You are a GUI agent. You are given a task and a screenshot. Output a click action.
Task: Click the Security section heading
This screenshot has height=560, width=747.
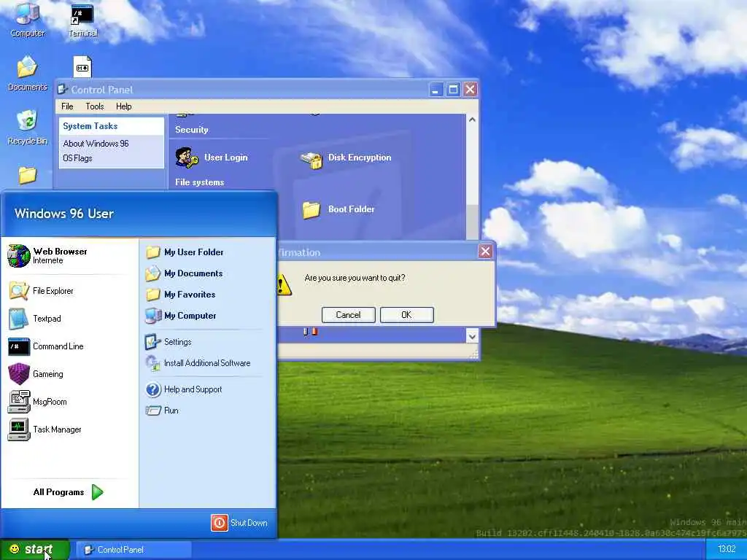192,130
